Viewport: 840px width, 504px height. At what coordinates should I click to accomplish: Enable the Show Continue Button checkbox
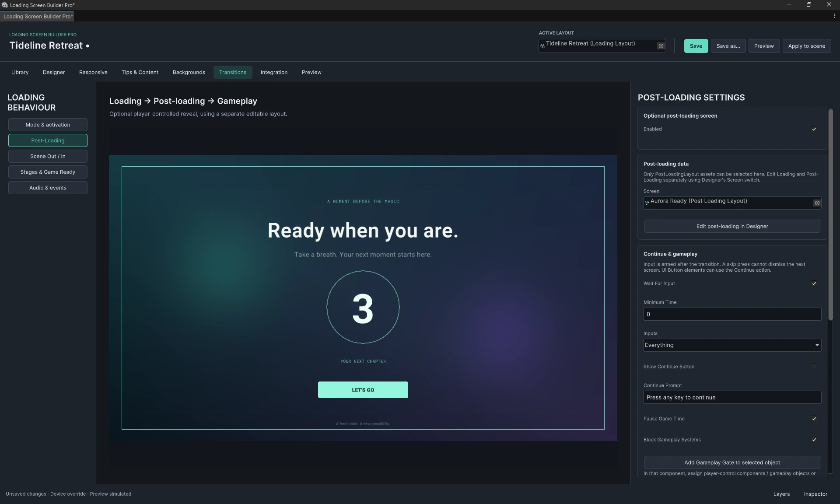point(814,367)
